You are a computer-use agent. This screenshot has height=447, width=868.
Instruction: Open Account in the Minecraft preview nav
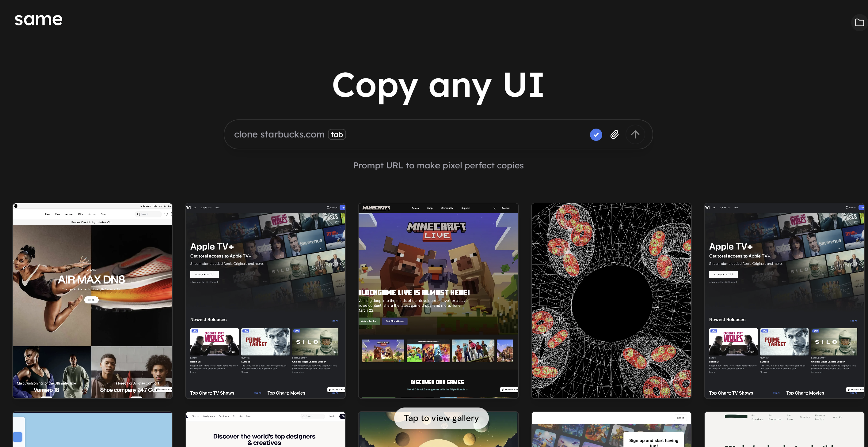coord(506,208)
